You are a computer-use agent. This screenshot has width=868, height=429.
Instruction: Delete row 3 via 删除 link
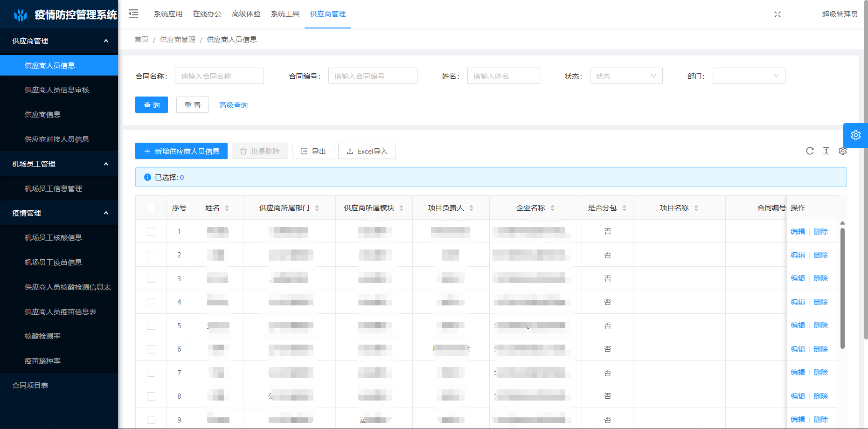click(821, 278)
